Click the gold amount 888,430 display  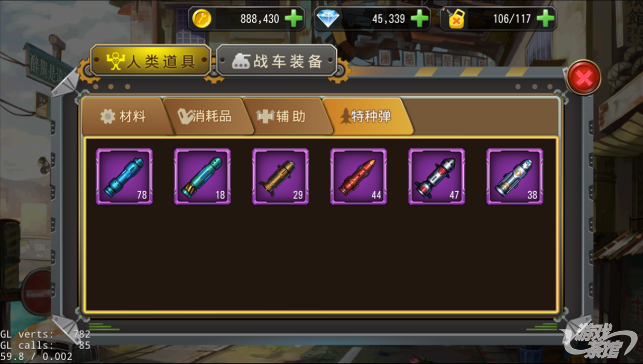click(x=260, y=19)
